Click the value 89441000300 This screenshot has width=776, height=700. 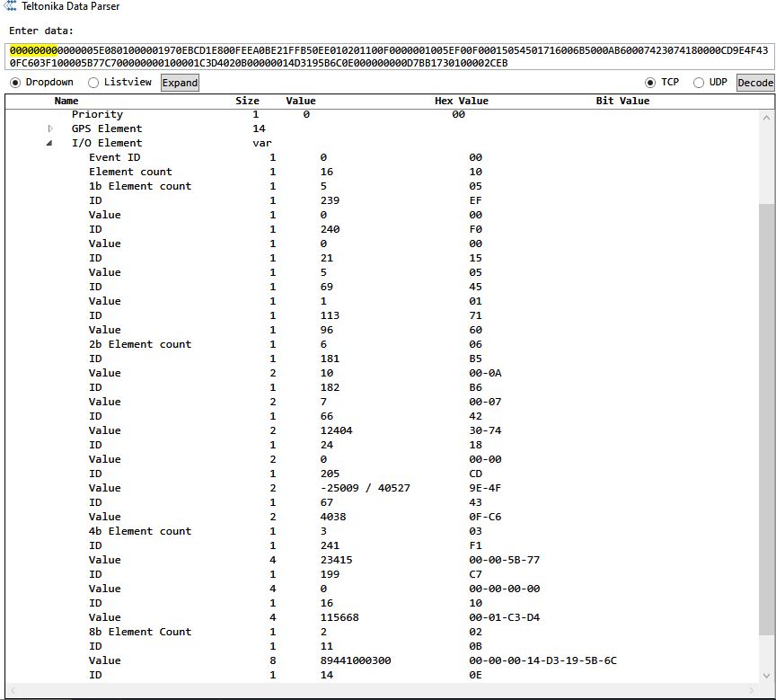click(x=356, y=660)
